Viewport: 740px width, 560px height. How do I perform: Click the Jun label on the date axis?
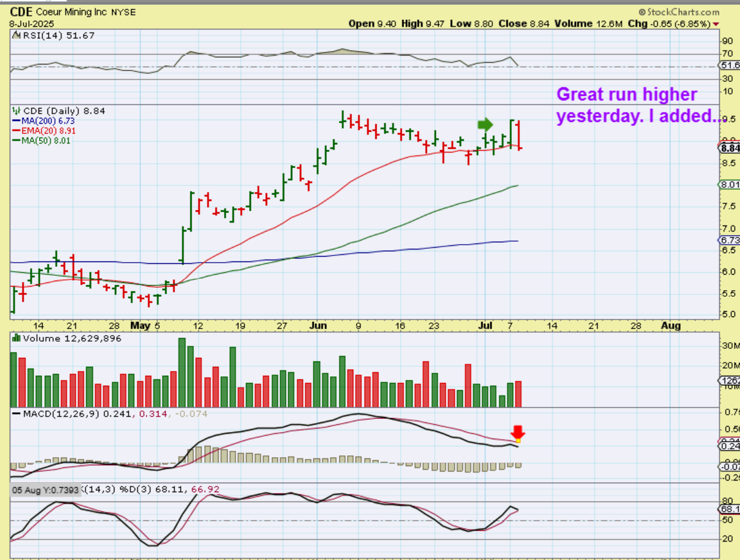click(318, 326)
